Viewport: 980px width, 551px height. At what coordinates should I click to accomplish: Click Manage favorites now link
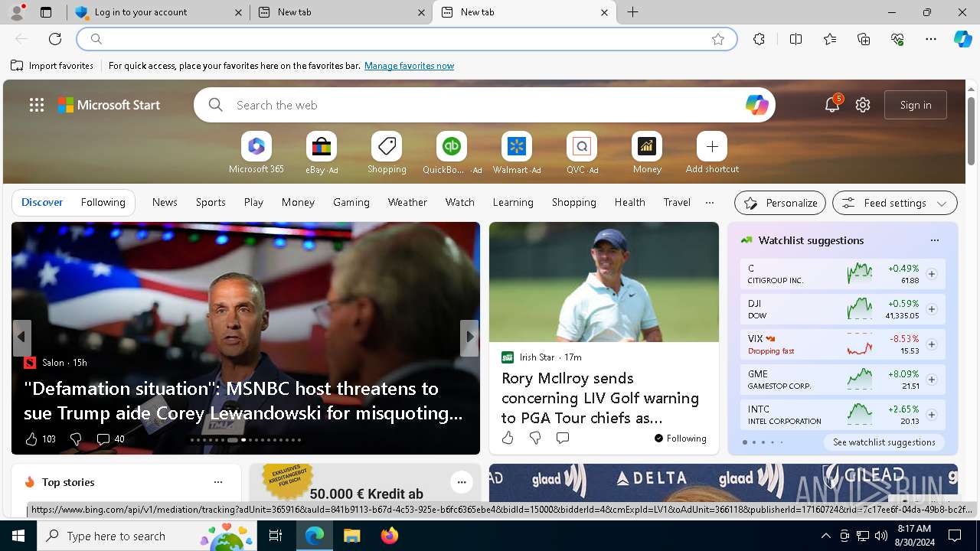(409, 66)
